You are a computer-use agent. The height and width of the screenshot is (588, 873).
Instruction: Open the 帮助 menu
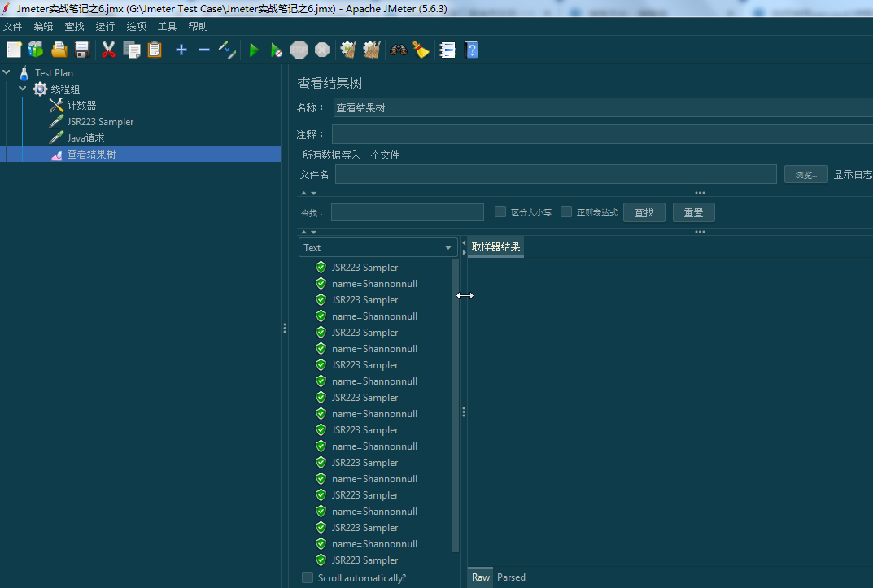[x=199, y=26]
